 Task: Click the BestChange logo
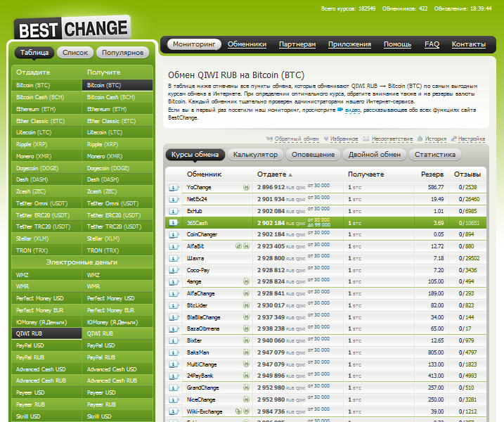(72, 28)
